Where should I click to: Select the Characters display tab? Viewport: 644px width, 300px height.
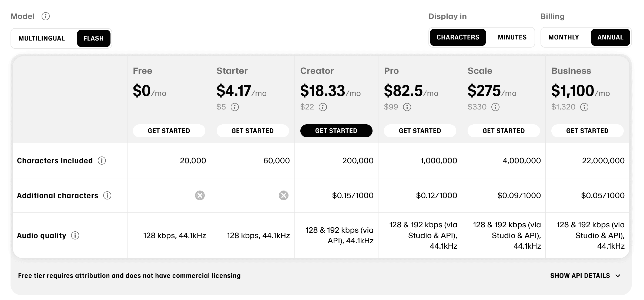[x=458, y=37]
